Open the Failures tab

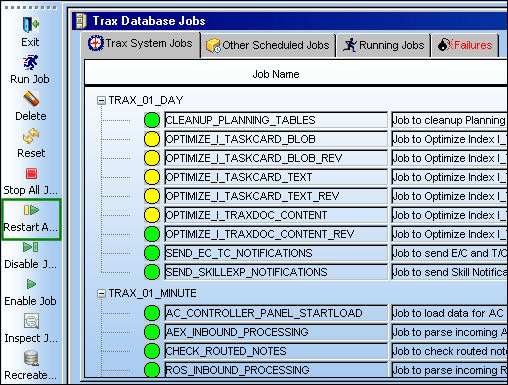(x=465, y=45)
